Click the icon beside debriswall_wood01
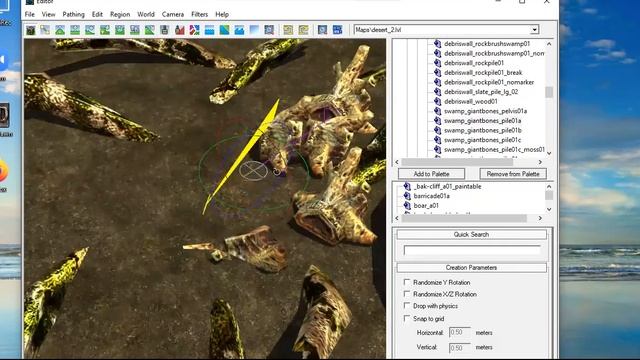This screenshot has height=360, width=640. coord(438,101)
